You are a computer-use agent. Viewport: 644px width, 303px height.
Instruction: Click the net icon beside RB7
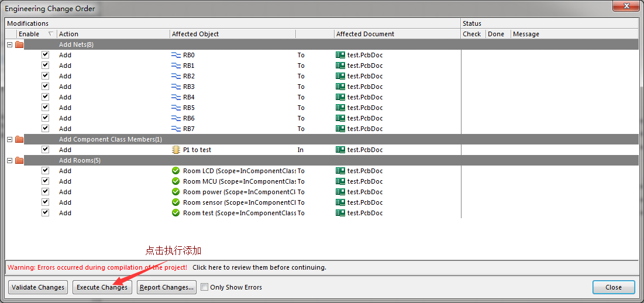pos(176,129)
